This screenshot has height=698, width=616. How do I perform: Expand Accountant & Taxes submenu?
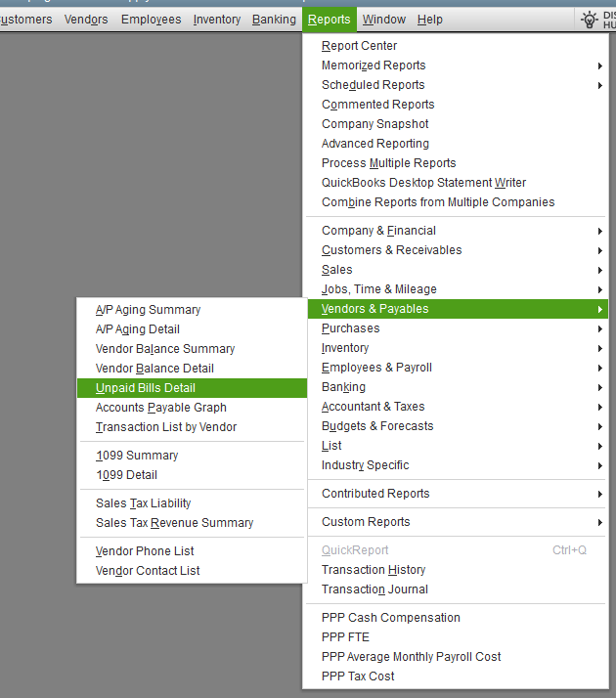tap(456, 407)
